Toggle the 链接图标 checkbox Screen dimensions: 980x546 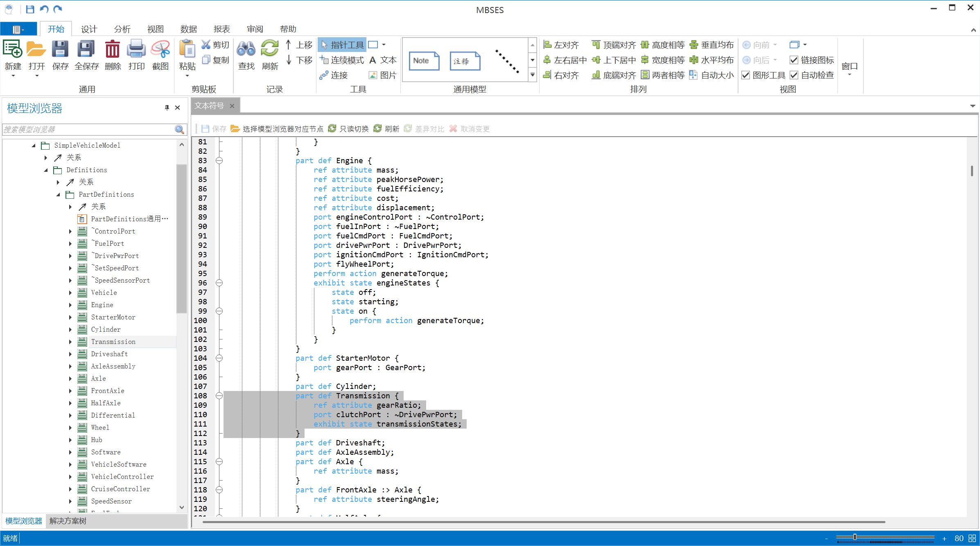(794, 60)
